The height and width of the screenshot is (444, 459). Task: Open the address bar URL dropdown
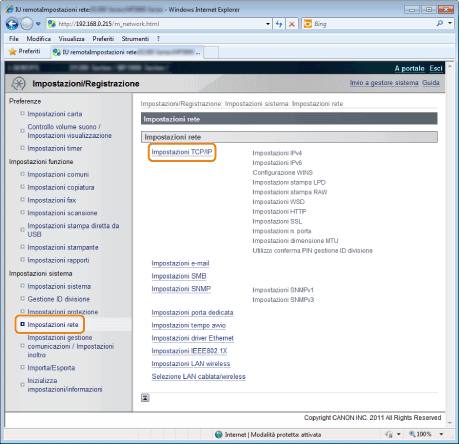pyautogui.click(x=268, y=24)
